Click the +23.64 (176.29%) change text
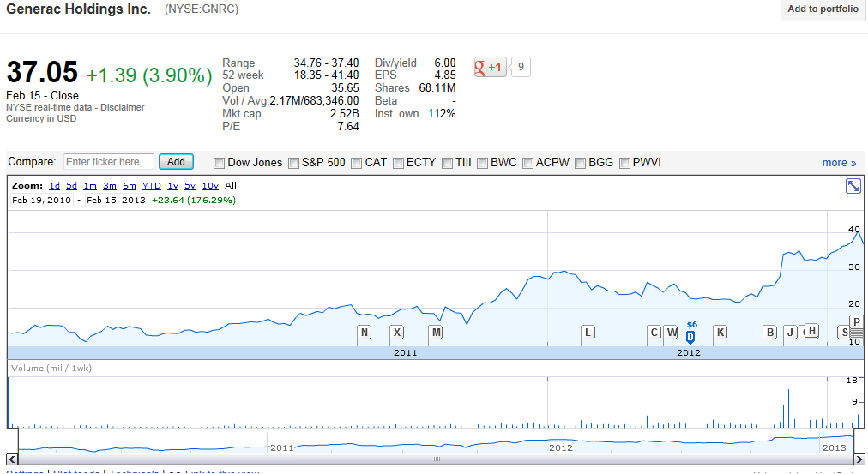 (x=194, y=201)
